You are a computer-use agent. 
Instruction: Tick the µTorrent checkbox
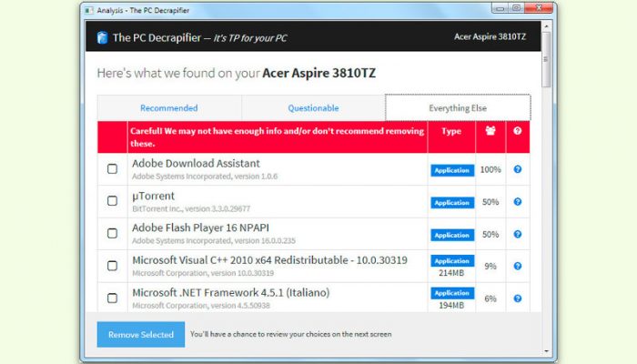point(112,201)
